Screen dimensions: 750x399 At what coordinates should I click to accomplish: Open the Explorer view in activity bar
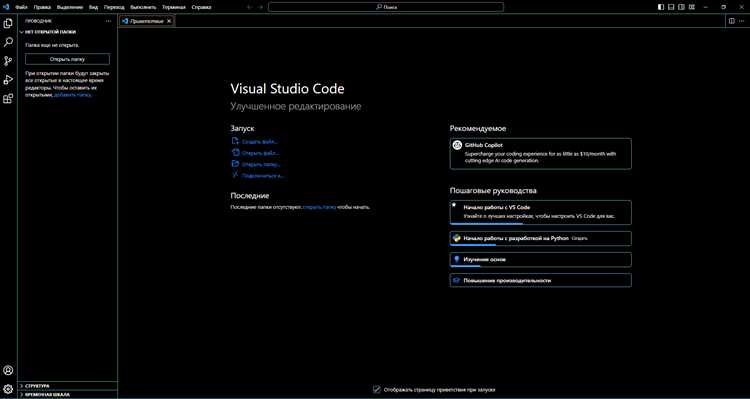coord(8,23)
